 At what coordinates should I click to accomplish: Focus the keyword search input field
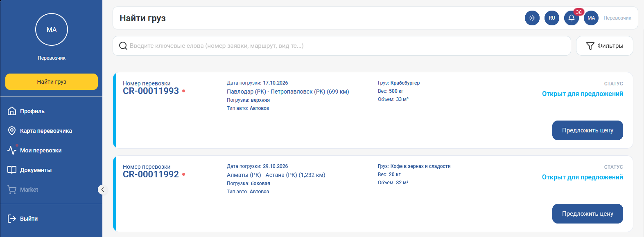tap(342, 46)
